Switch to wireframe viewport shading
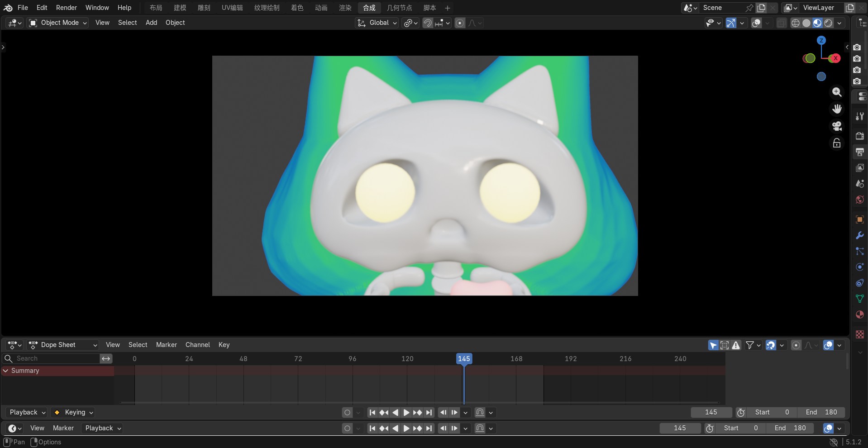868x448 pixels. click(x=795, y=23)
